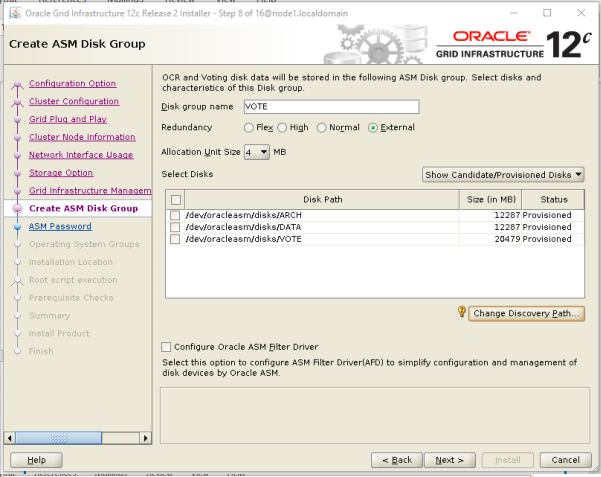Maximize the installer window
The height and width of the screenshot is (477, 601).
(x=547, y=13)
